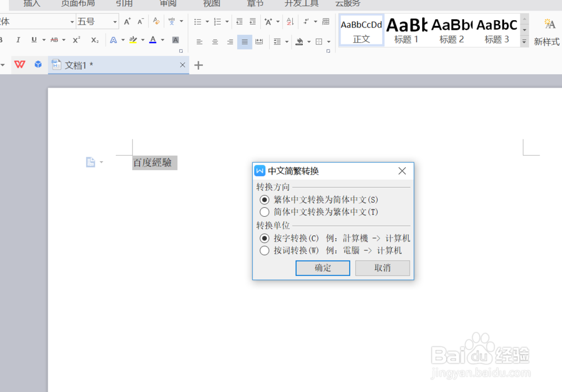Close the 文档1 document tab
The height and width of the screenshot is (392, 562).
(183, 65)
